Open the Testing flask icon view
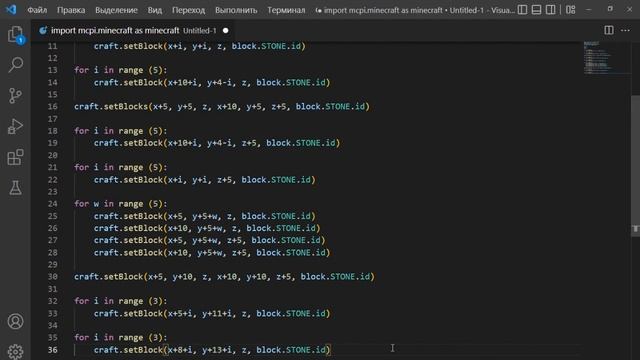This screenshot has height=360, width=640. point(16,188)
